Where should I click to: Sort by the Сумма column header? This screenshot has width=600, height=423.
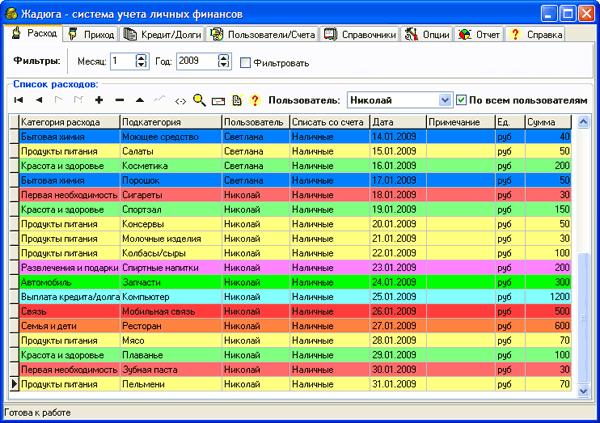[x=547, y=121]
